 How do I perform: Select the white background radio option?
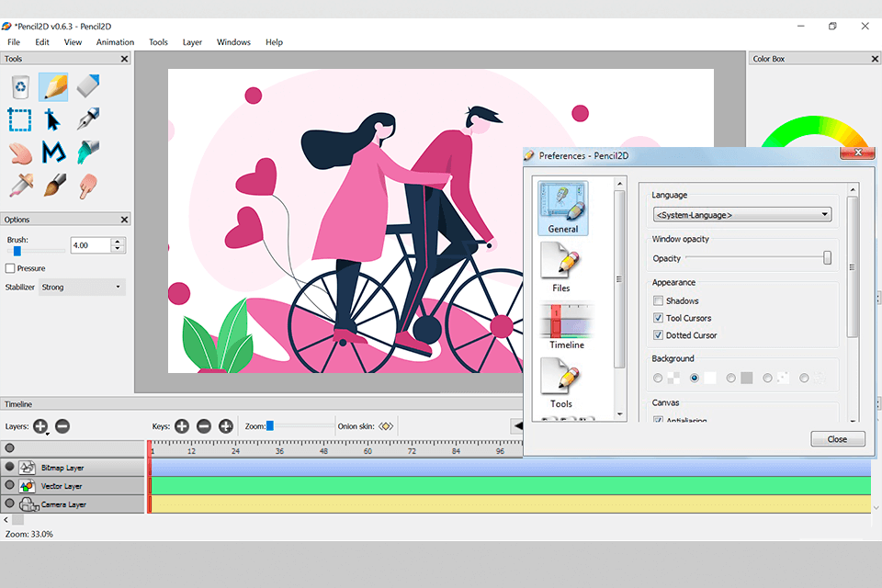tap(695, 379)
